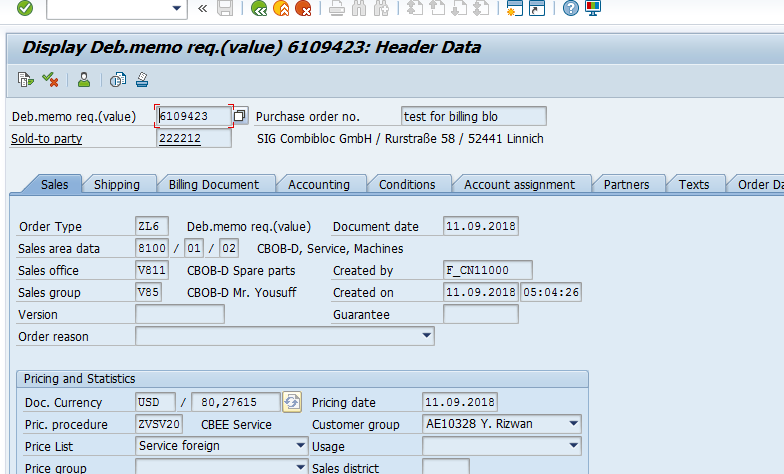
Task: Click the red Cancel icon in toolbar
Action: 302,9
